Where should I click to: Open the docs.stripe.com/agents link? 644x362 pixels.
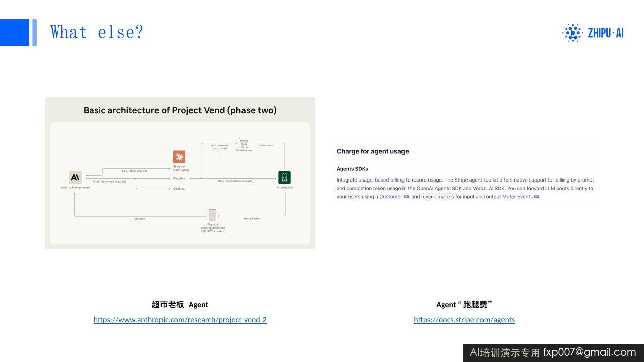pos(464,320)
